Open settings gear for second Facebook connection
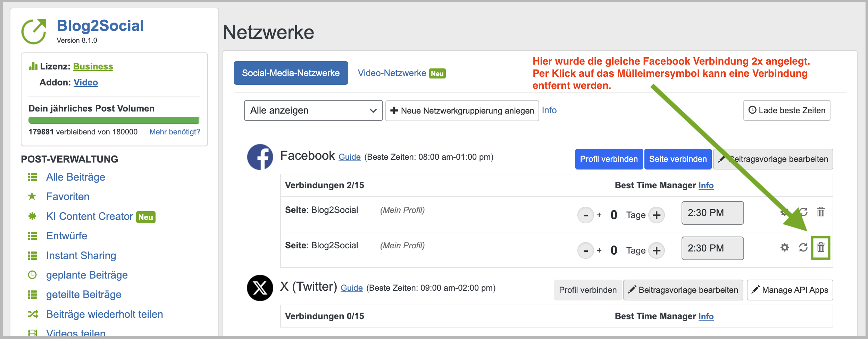The width and height of the screenshot is (868, 339). [785, 248]
